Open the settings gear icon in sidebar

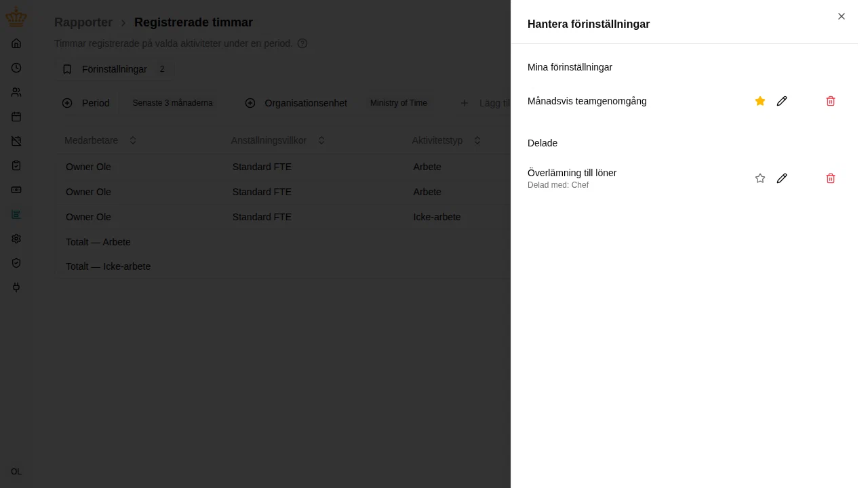pyautogui.click(x=16, y=239)
